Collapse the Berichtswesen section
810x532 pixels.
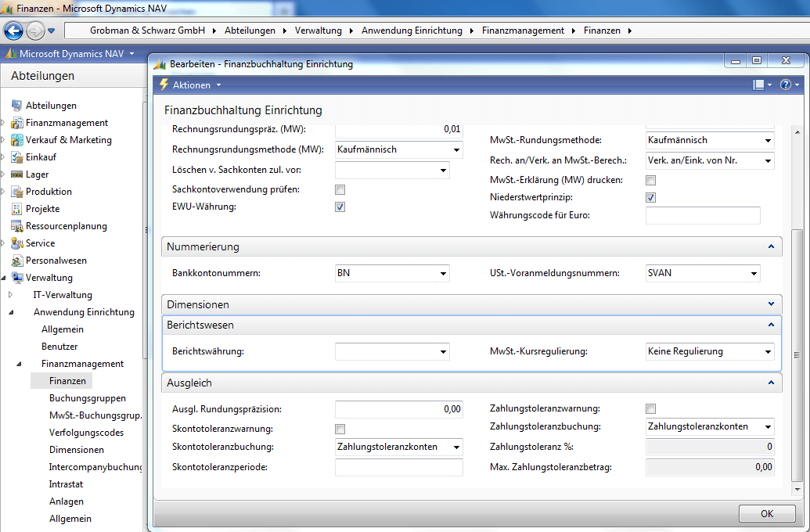771,325
